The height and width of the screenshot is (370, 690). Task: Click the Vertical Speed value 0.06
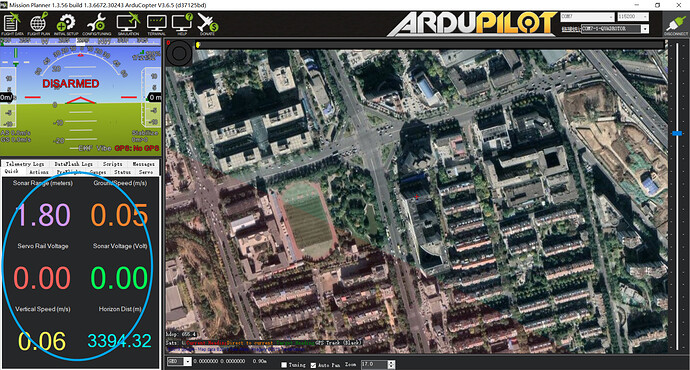point(42,341)
